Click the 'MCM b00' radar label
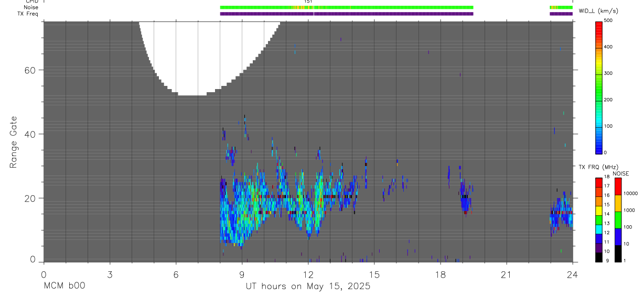 point(64,287)
